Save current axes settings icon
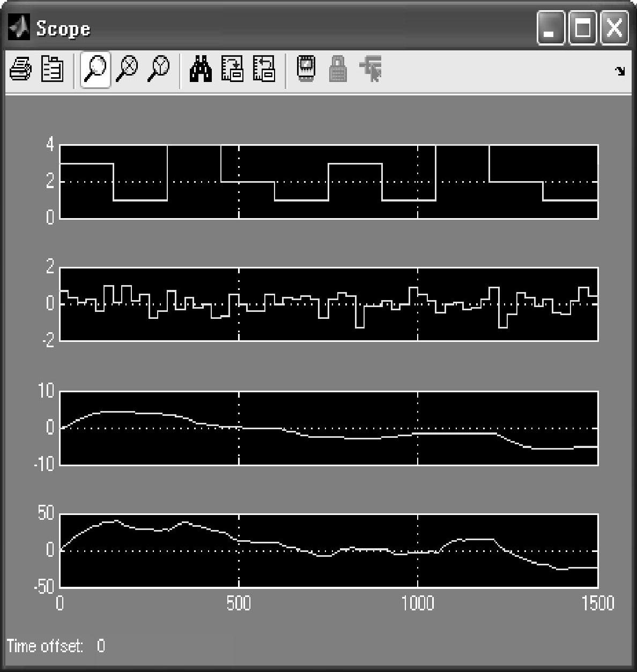This screenshot has height=672, width=637. pos(232,69)
